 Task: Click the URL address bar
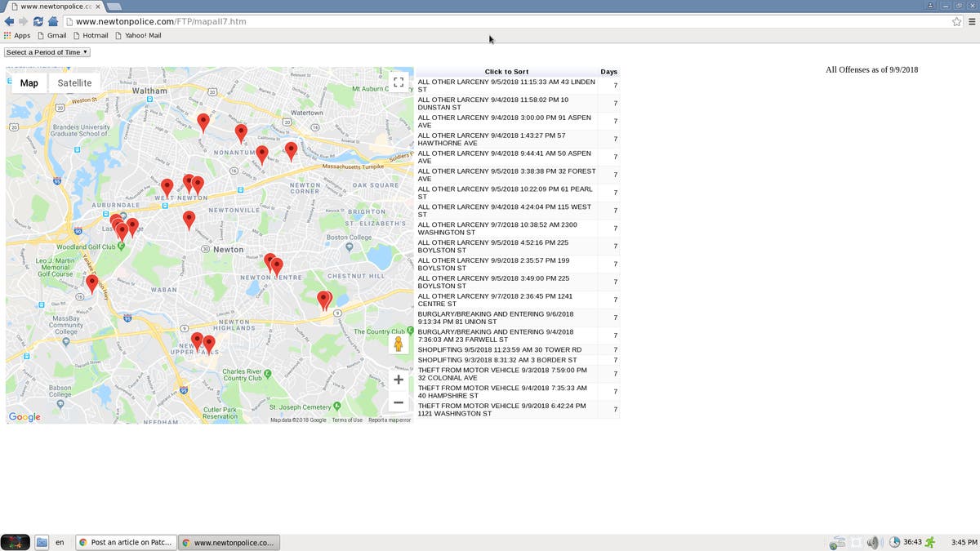click(490, 21)
